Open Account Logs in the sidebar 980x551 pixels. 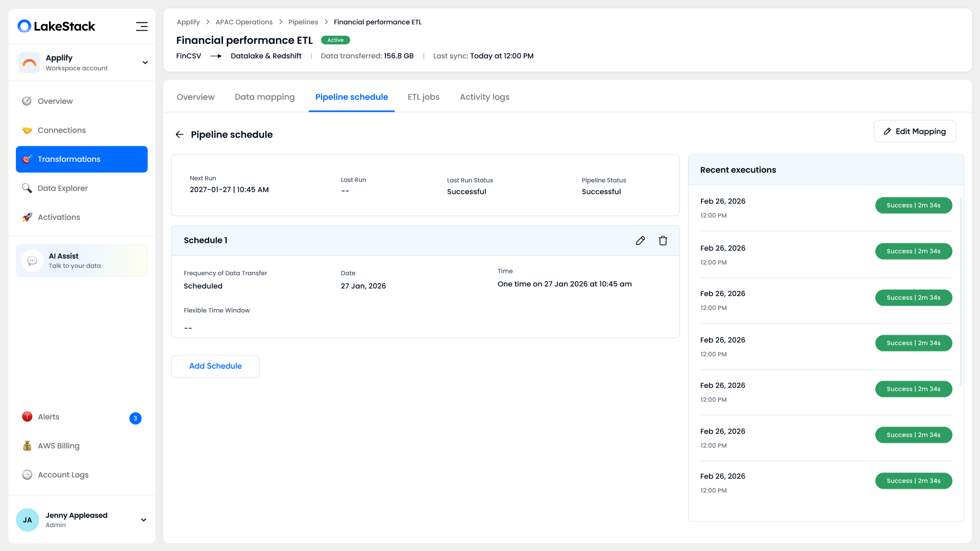[63, 475]
